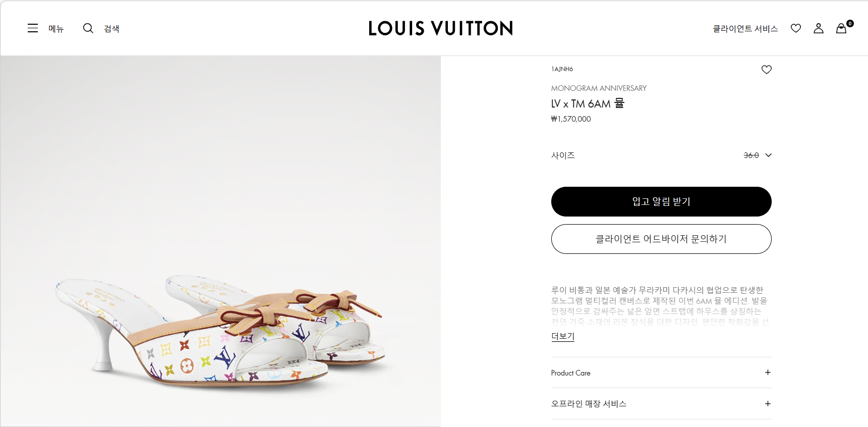Open the shopping bag icon
This screenshot has height=427, width=868.
point(841,28)
